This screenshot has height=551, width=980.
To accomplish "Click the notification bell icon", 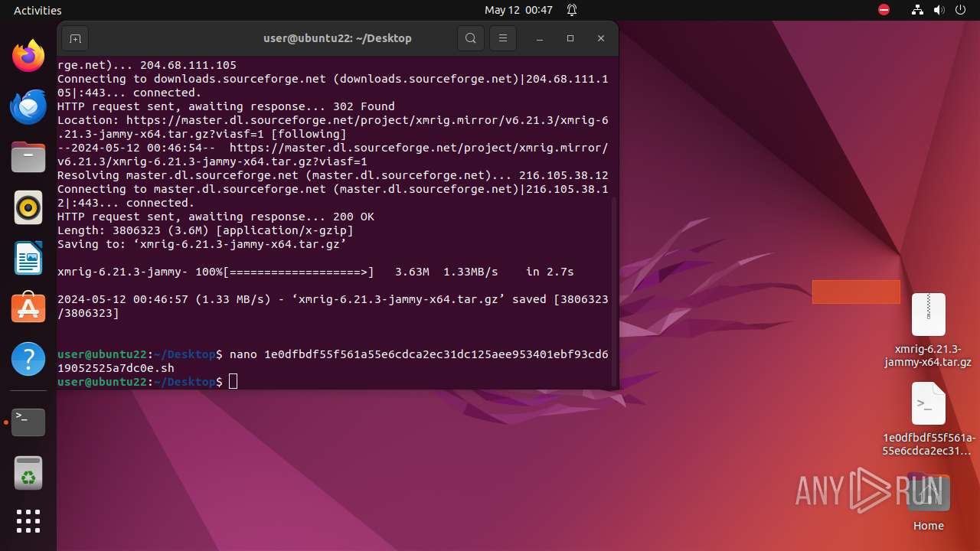I will (572, 10).
